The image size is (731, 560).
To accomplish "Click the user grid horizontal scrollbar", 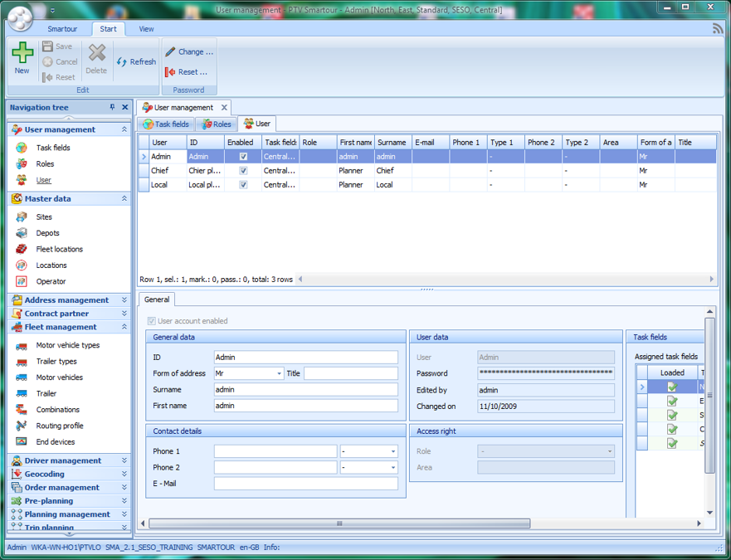I will click(506, 280).
